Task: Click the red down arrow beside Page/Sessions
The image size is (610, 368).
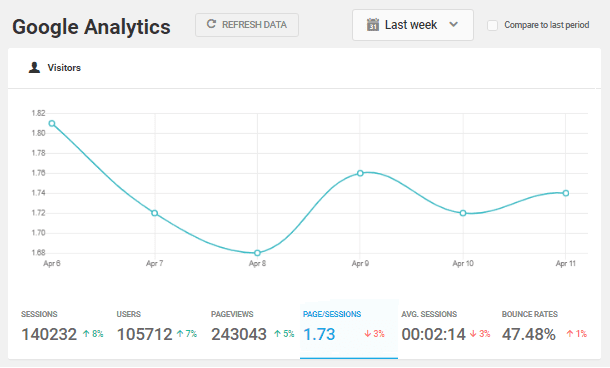Action: (x=368, y=333)
